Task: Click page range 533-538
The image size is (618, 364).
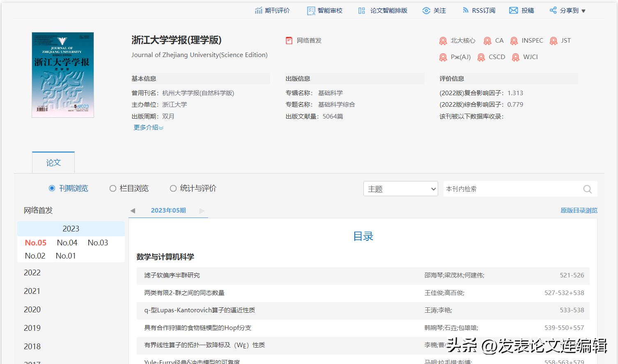Action: [x=572, y=310]
